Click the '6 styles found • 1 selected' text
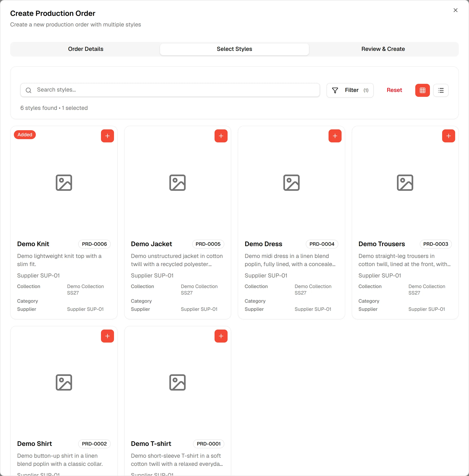 point(54,108)
